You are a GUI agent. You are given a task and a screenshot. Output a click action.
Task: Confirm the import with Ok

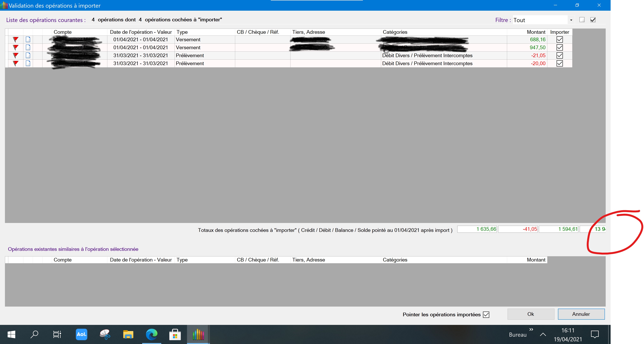pyautogui.click(x=530, y=314)
